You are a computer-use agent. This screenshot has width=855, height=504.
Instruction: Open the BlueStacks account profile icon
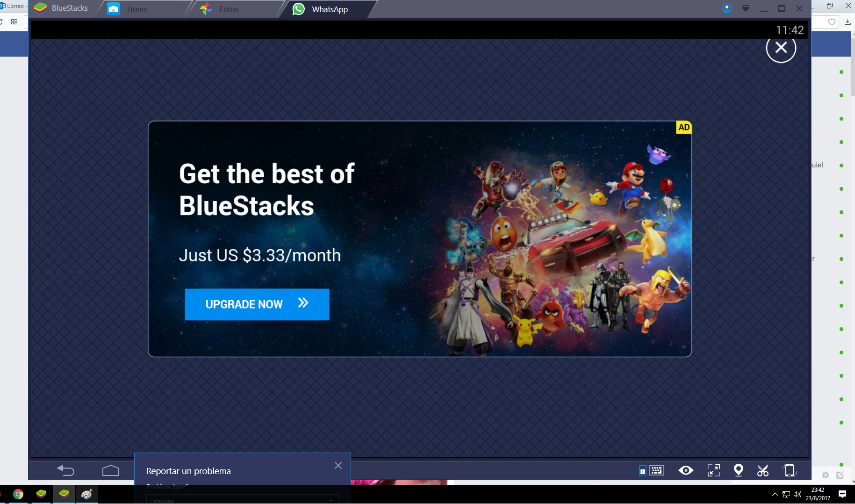coord(726,8)
